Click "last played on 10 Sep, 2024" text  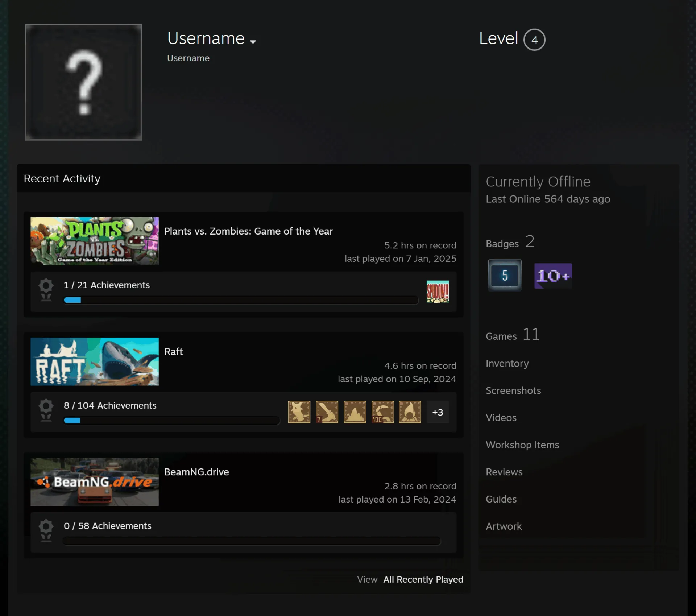click(x=397, y=379)
